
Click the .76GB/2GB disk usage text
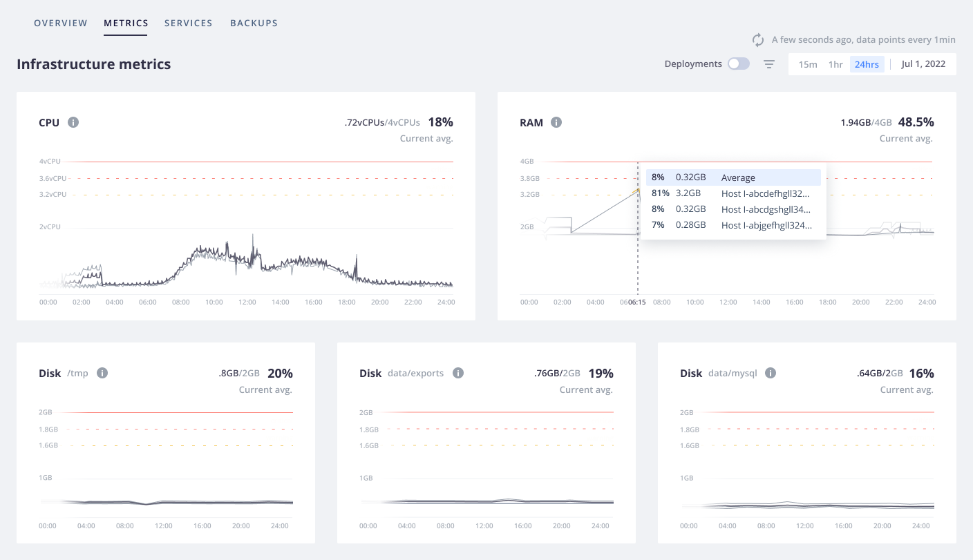pyautogui.click(x=558, y=373)
